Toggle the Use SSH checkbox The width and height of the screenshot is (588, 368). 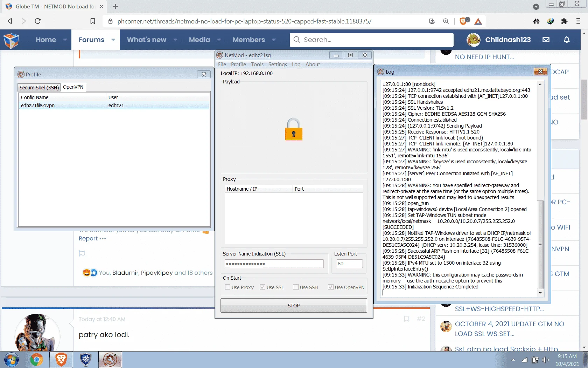(296, 287)
